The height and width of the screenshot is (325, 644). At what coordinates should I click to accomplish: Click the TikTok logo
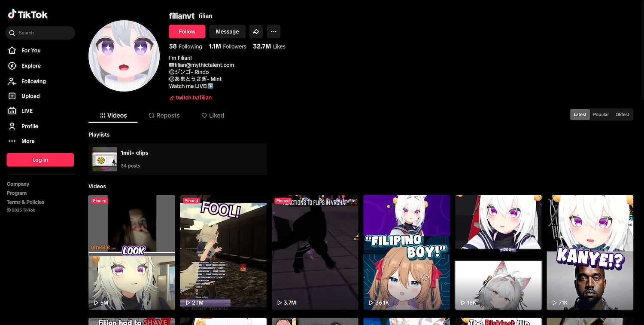28,15
